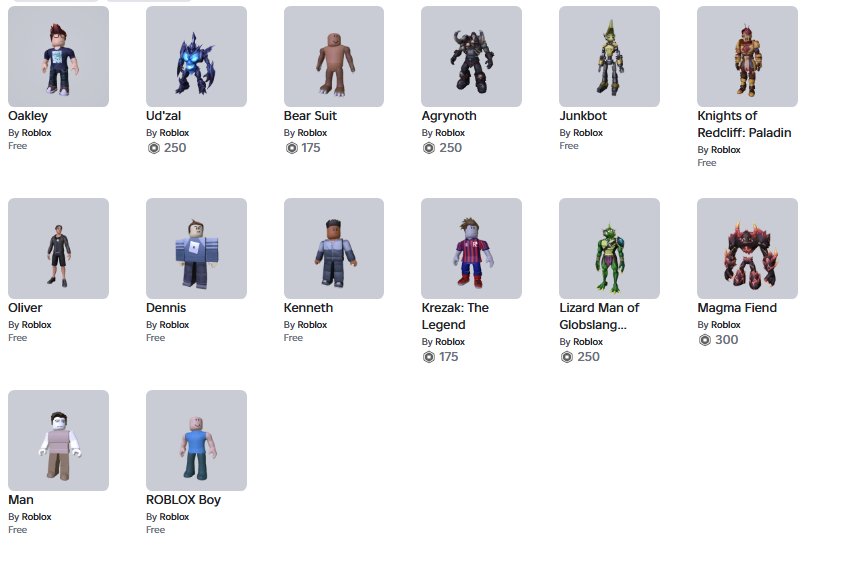Open the Agrynoth title link
This screenshot has height=578, width=844.
click(449, 116)
